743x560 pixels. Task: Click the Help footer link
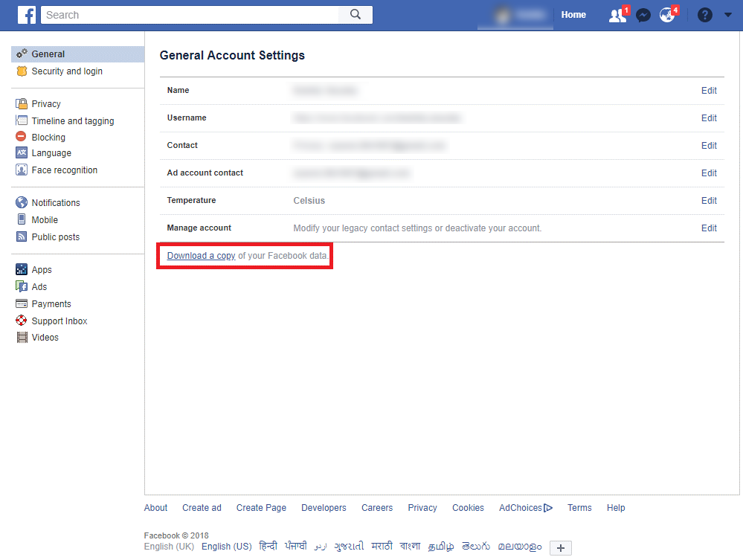pos(616,507)
